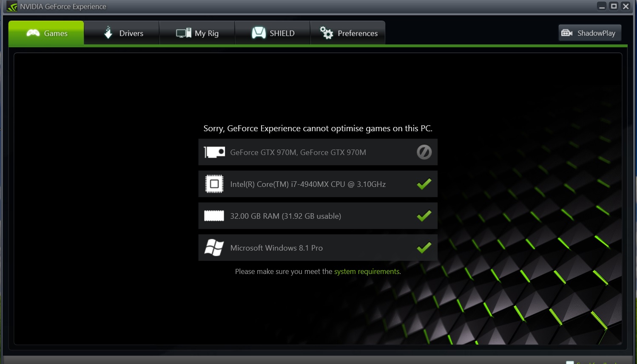The width and height of the screenshot is (637, 364).
Task: Click the NVIDIA logo in title bar
Action: [x=12, y=7]
